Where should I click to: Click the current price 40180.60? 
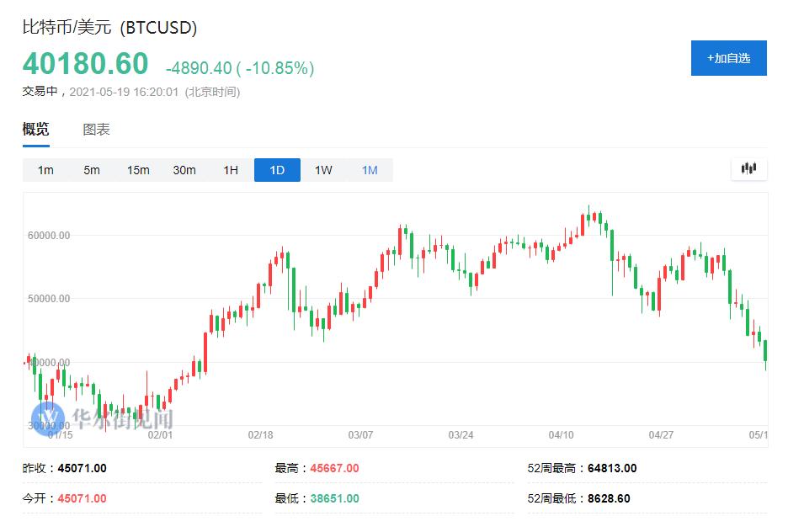click(x=85, y=64)
